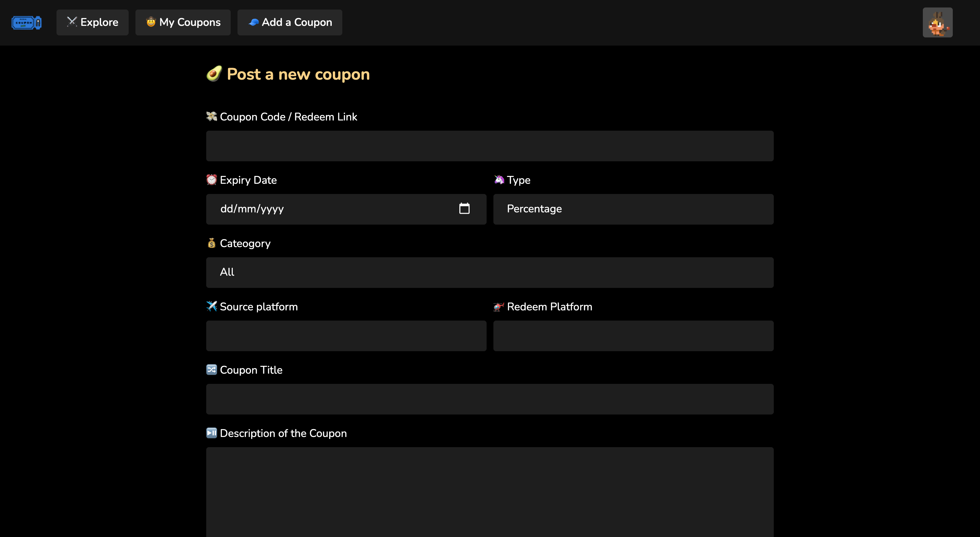Expand the Type dropdown showing Percentage
The height and width of the screenshot is (537, 980).
click(x=633, y=209)
